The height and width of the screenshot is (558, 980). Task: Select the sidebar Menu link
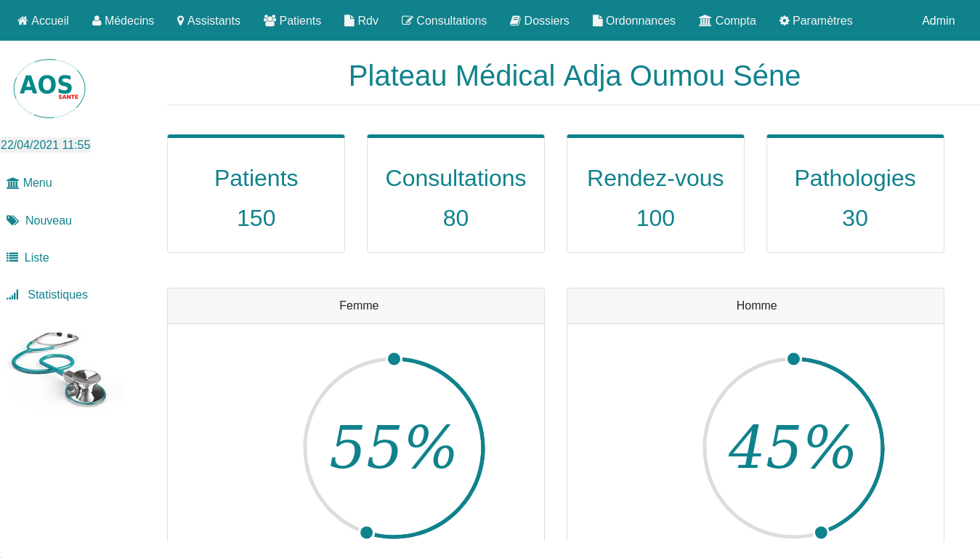29,183
